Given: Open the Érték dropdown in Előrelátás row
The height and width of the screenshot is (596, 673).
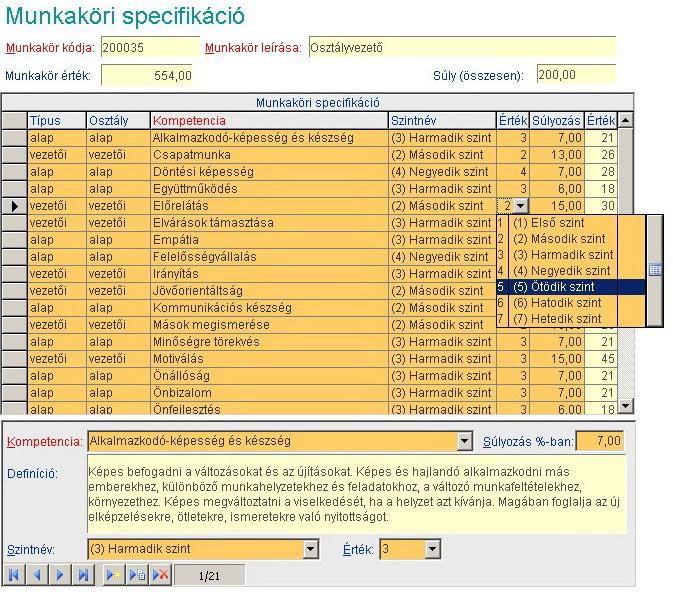Looking at the screenshot, I should click(521, 206).
